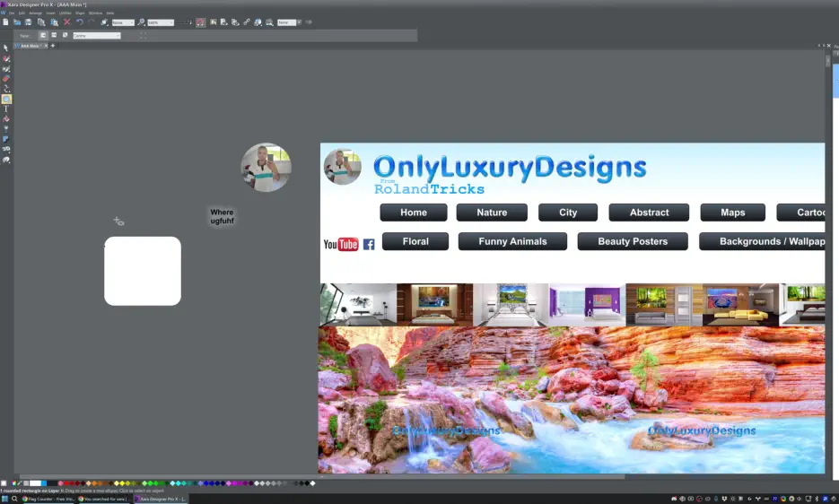This screenshot has height=504, width=839.
Task: Toggle the first alignment button beside 'New:'
Action: (43, 36)
